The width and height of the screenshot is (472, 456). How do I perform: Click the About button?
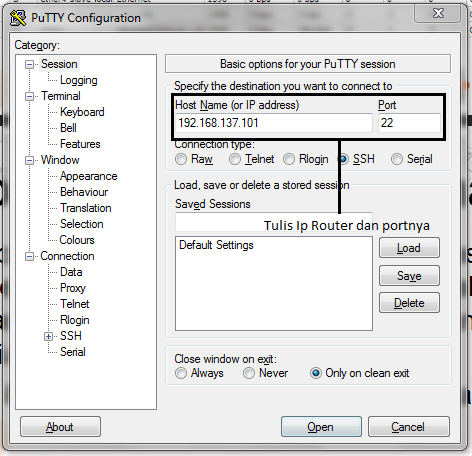coord(60,427)
